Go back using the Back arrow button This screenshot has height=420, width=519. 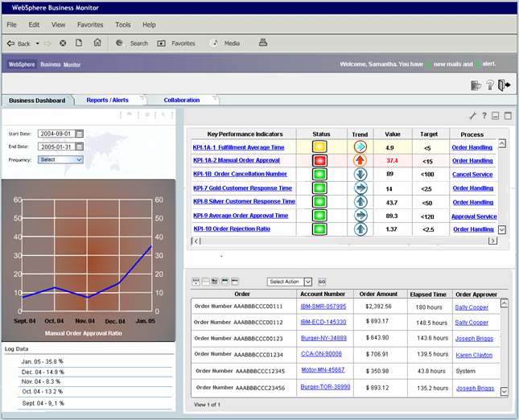coord(19,43)
